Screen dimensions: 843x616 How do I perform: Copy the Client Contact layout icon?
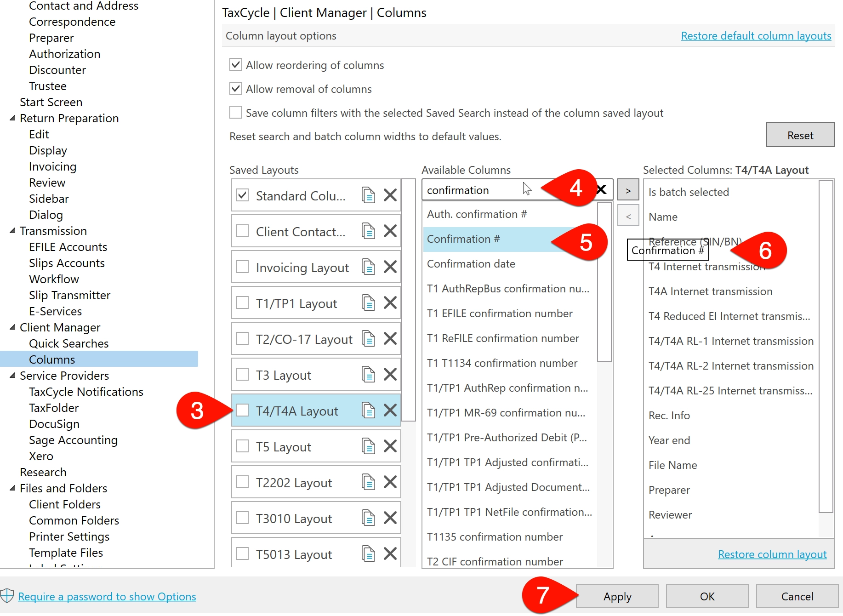pyautogui.click(x=368, y=231)
